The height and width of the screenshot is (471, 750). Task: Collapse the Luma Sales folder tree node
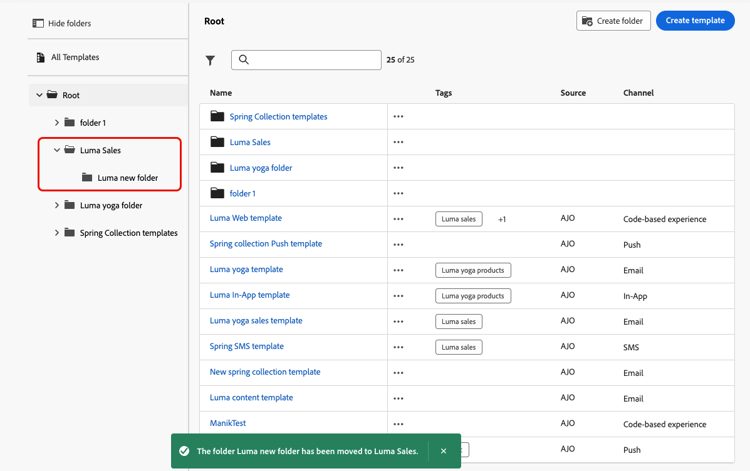coord(57,150)
